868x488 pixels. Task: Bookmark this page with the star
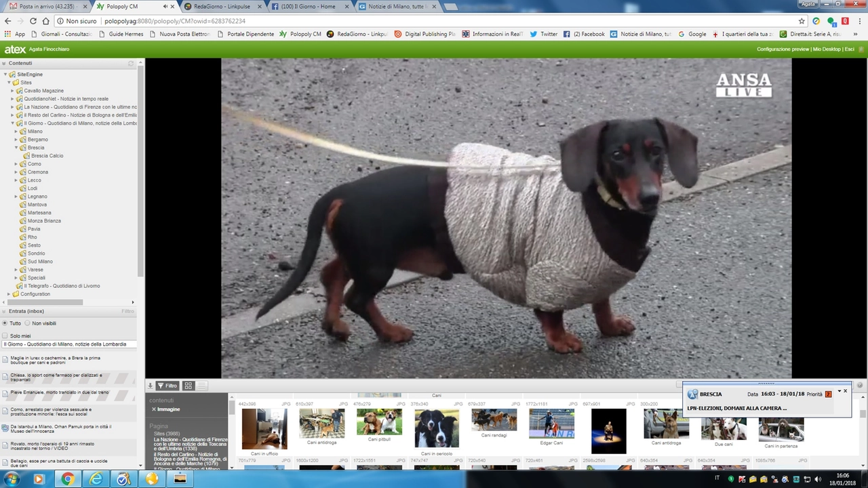pos(802,21)
